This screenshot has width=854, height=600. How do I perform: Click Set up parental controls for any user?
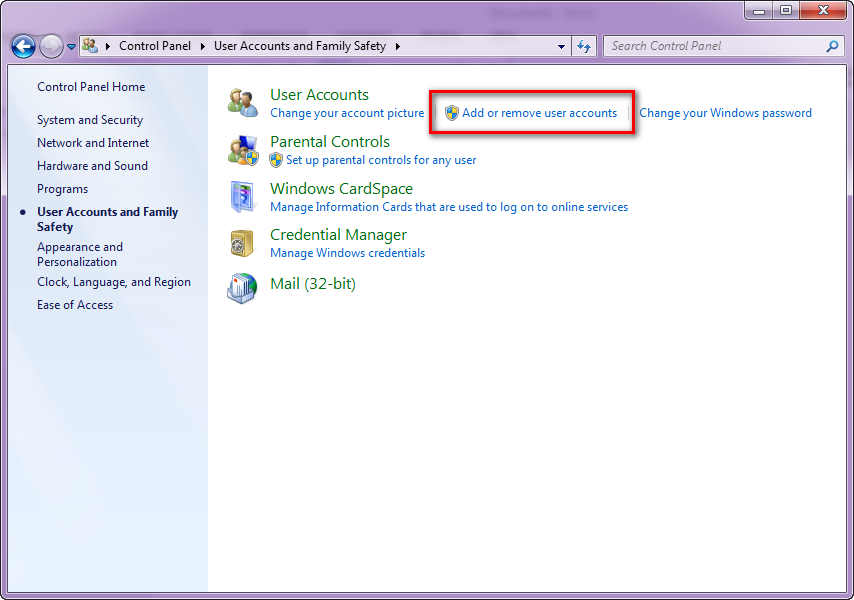point(381,160)
